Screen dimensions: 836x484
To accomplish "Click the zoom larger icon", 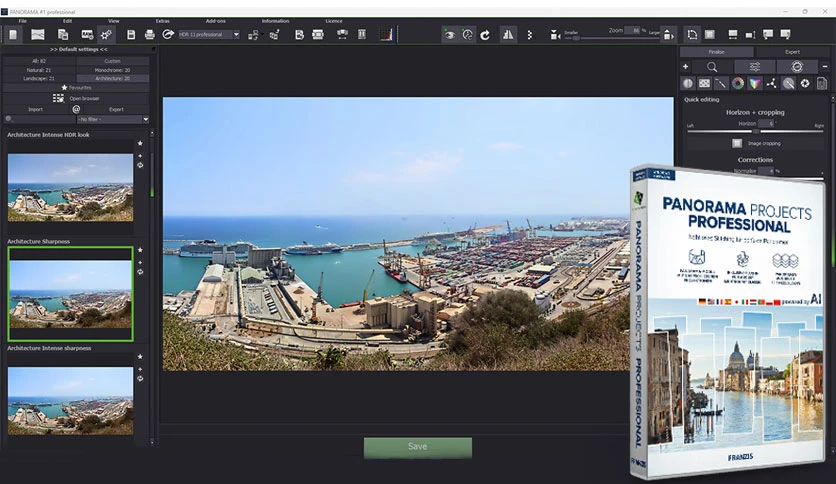I will pos(668,35).
